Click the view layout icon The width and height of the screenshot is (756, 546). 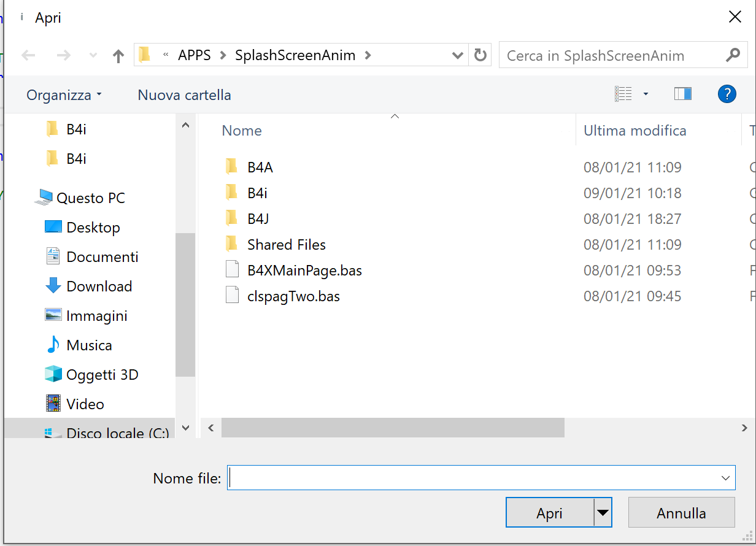[623, 94]
